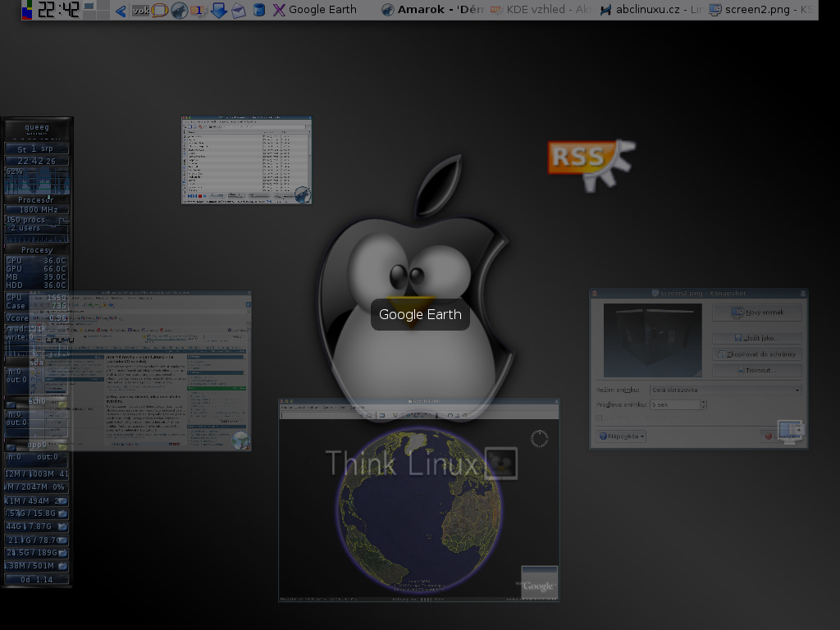Click the 'Uložit jako...' button in KSnapshot
This screenshot has width=840, height=630.
tap(757, 338)
